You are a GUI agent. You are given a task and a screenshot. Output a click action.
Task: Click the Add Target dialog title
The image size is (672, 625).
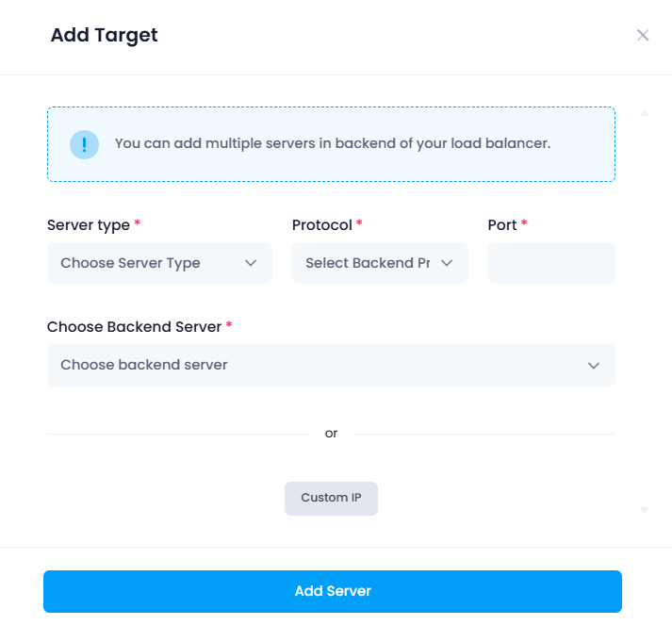104,36
